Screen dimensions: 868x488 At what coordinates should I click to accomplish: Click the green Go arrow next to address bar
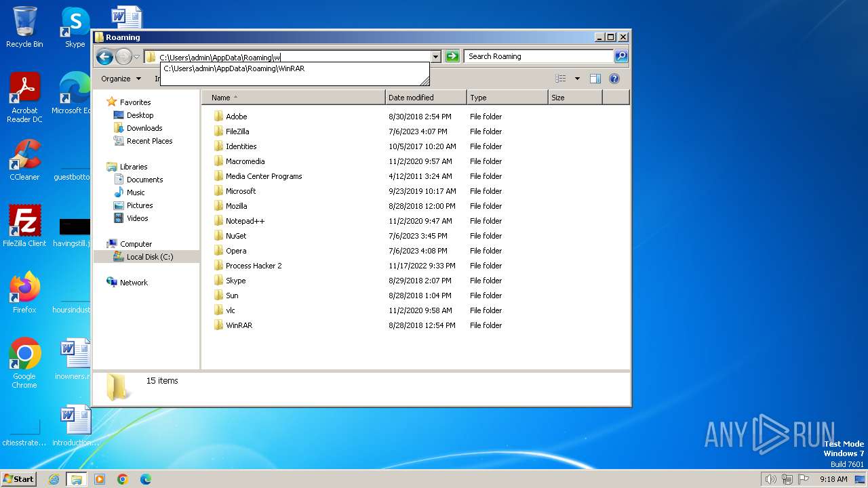click(452, 56)
